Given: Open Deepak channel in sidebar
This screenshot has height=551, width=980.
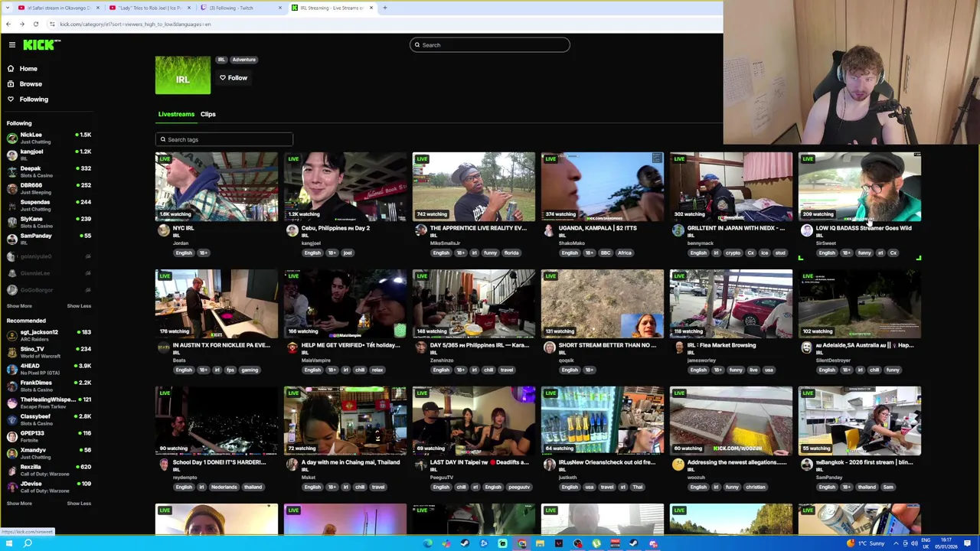Looking at the screenshot, I should pyautogui.click(x=47, y=171).
